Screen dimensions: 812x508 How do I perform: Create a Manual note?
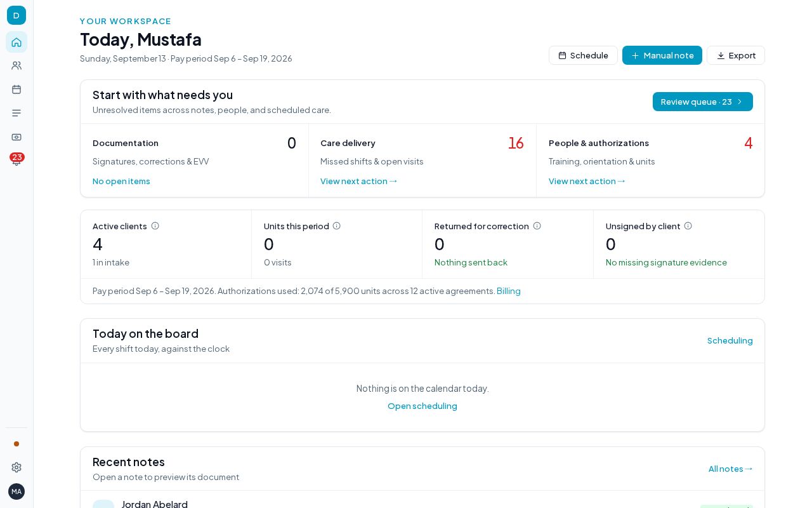pos(662,55)
